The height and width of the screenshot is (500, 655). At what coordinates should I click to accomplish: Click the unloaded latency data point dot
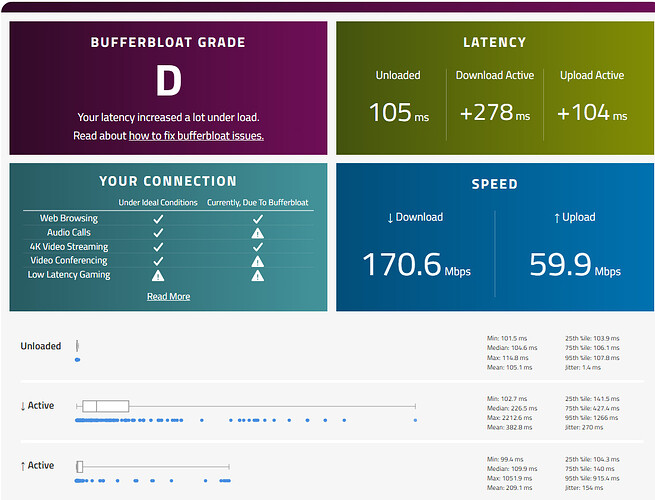tap(77, 360)
